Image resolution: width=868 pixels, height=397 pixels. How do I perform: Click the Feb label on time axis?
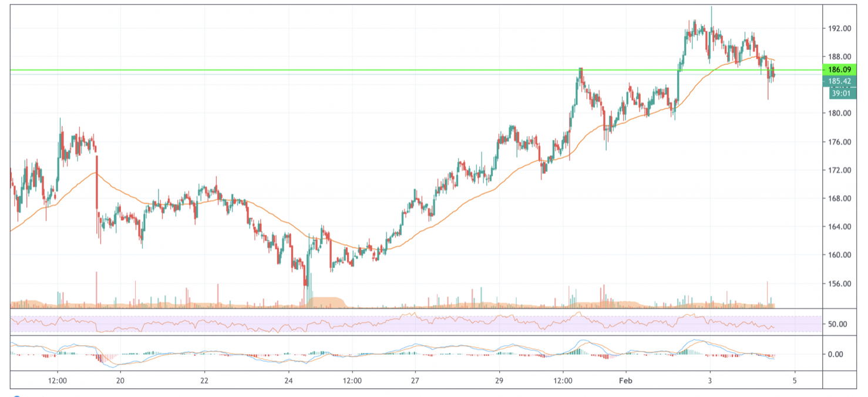coord(626,381)
